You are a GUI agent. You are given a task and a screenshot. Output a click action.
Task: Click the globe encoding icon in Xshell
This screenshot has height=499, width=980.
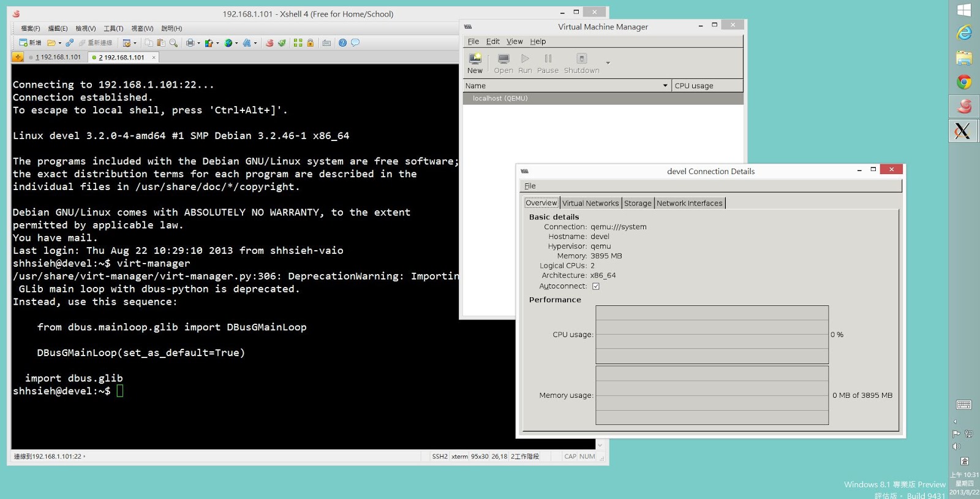coord(228,43)
